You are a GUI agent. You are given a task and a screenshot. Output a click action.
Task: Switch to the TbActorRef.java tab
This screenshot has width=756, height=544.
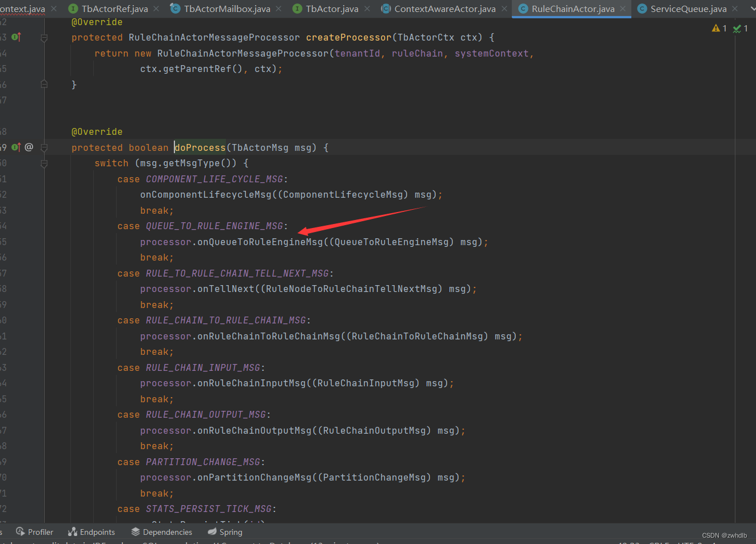pyautogui.click(x=114, y=9)
